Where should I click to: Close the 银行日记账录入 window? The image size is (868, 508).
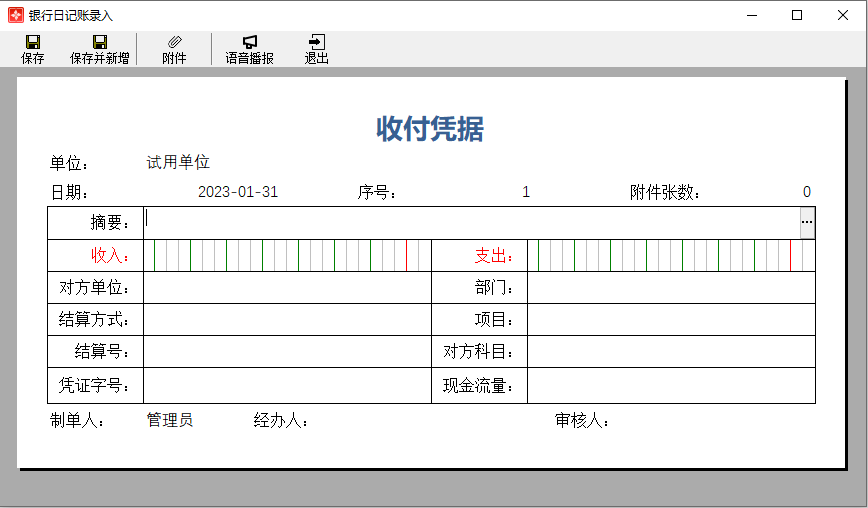(843, 15)
